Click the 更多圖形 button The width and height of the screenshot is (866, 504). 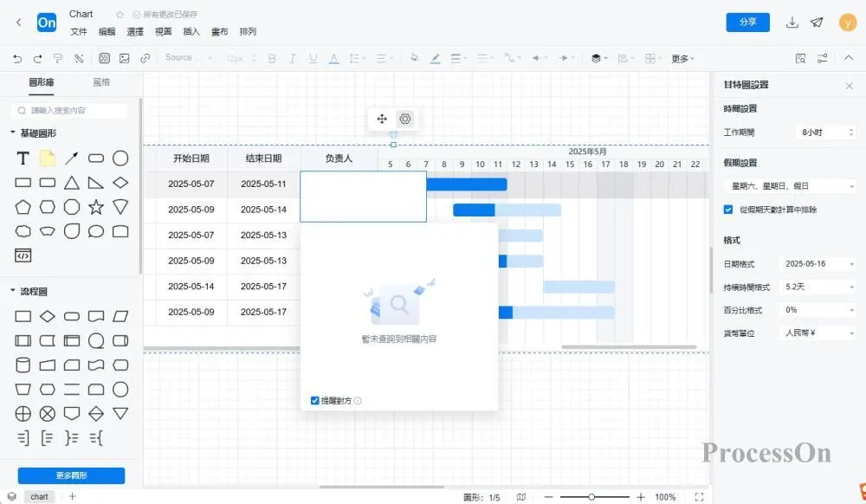71,475
